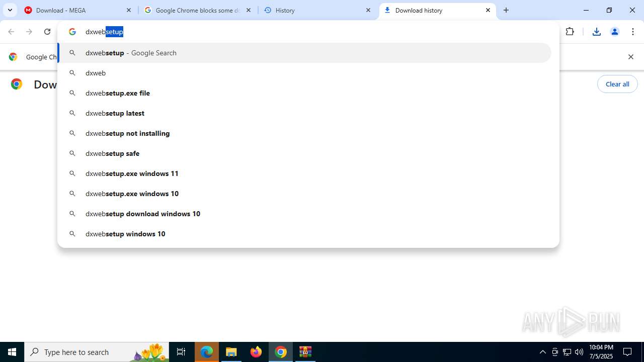644x362 pixels.
Task: Launch Microsoft Edge from taskbar
Action: click(207, 352)
